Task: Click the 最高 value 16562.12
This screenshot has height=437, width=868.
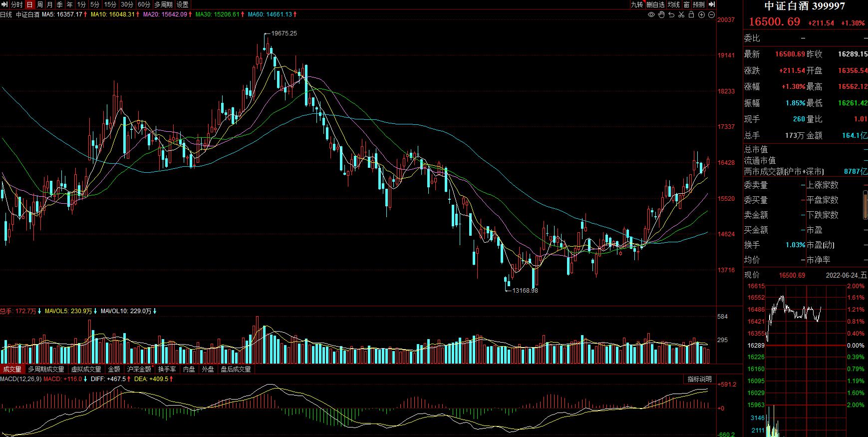Action: point(853,87)
